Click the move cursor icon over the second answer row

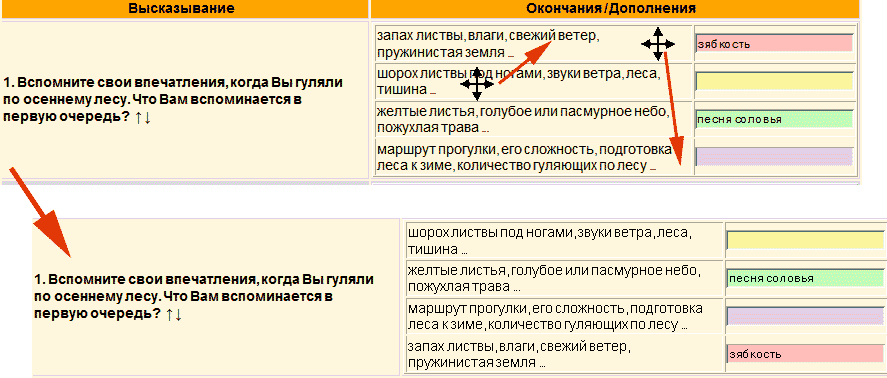477,85
